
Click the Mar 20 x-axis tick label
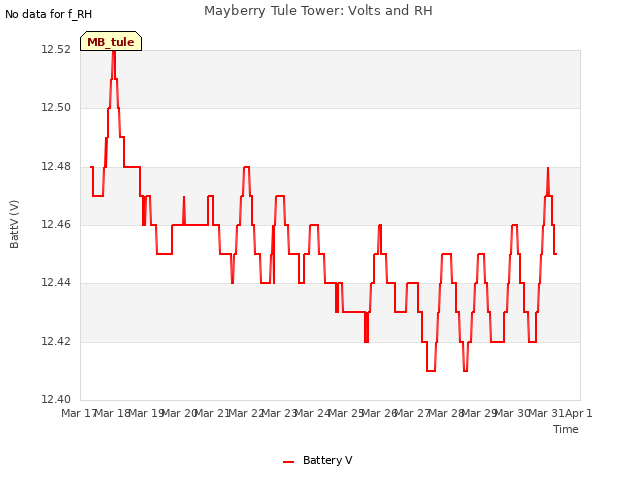coord(180,413)
